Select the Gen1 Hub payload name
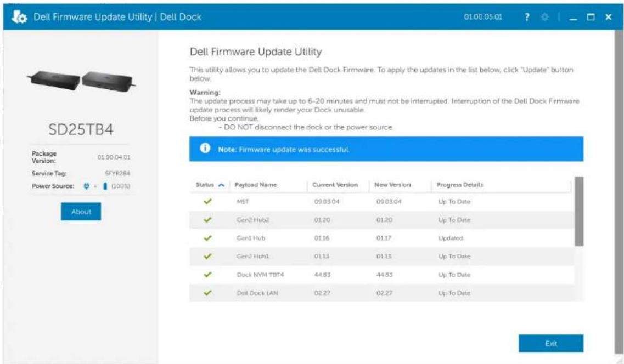This screenshot has height=364, width=624. pyautogui.click(x=251, y=238)
